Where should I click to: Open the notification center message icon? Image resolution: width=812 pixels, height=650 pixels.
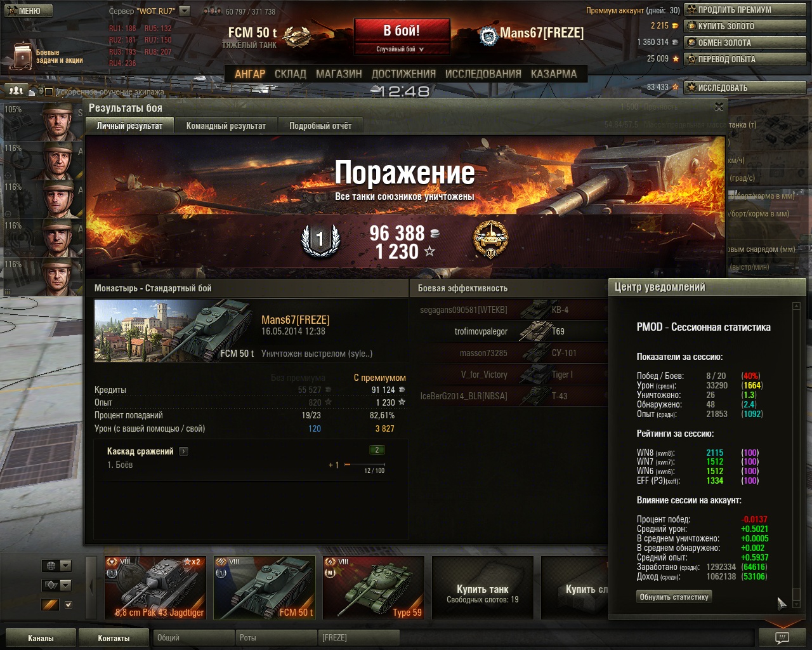point(782,637)
